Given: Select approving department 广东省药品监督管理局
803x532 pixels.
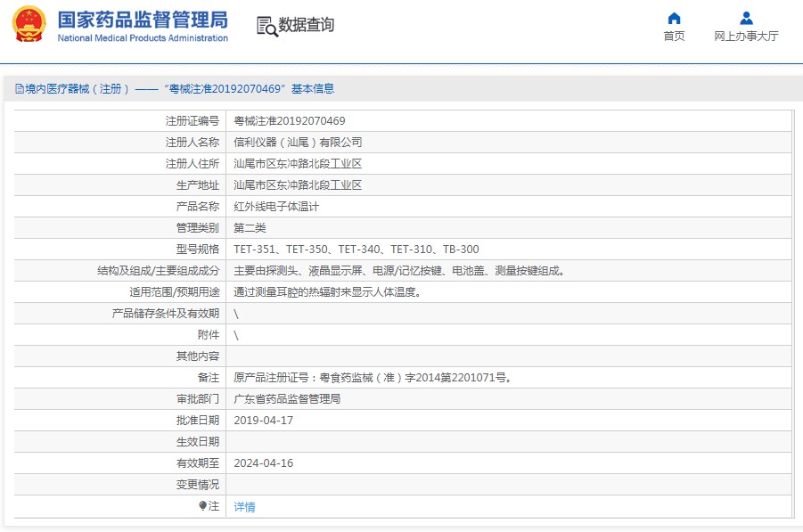Looking at the screenshot, I should [x=287, y=399].
